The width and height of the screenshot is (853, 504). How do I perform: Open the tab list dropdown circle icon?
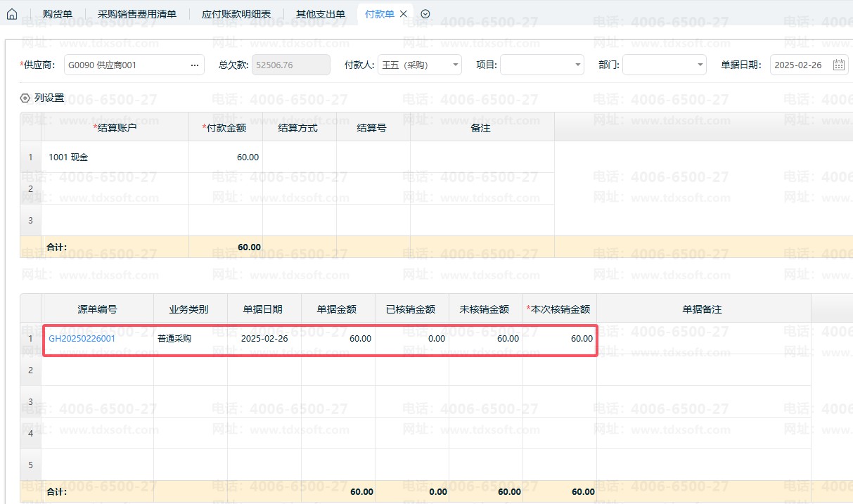[425, 14]
